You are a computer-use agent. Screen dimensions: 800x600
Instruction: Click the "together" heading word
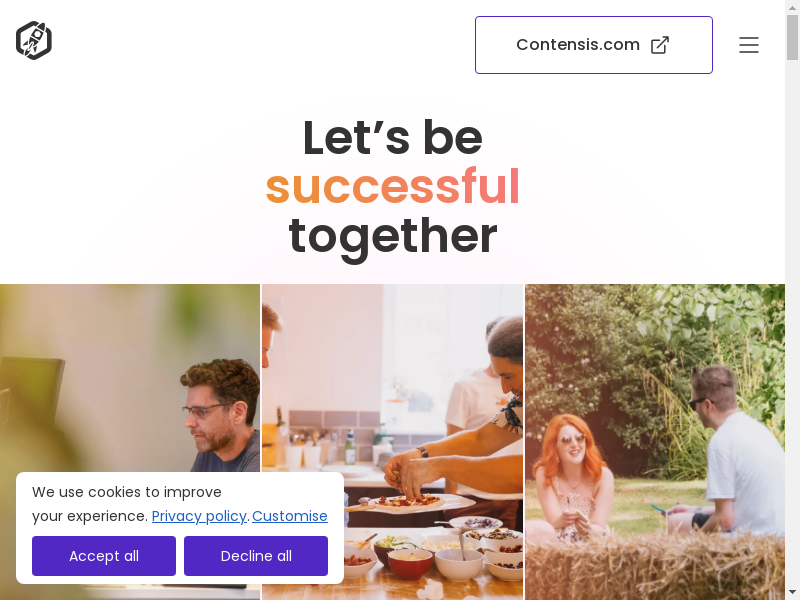tap(393, 236)
